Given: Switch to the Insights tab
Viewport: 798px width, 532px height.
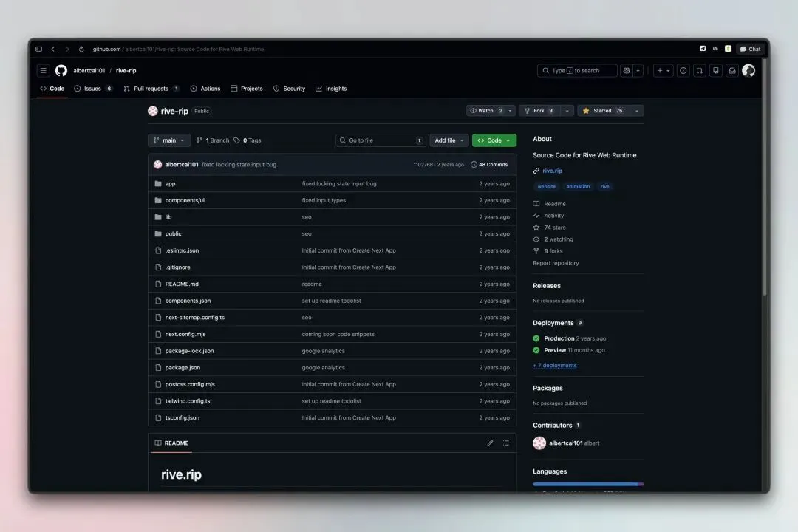Looking at the screenshot, I should point(331,89).
